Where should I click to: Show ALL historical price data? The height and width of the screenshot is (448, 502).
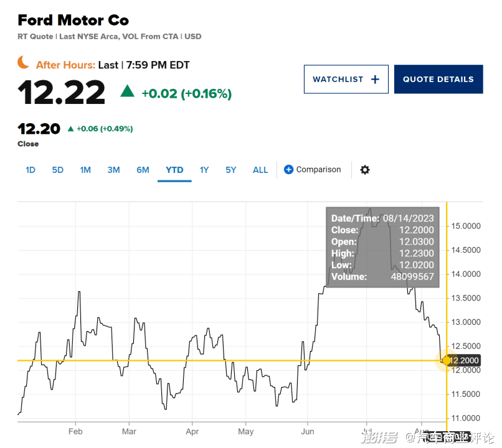click(260, 170)
